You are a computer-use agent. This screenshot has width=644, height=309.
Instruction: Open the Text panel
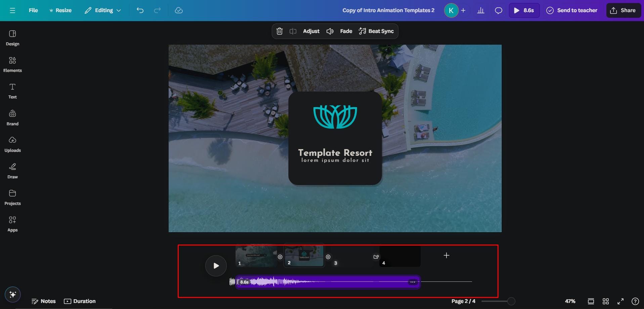coord(12,91)
